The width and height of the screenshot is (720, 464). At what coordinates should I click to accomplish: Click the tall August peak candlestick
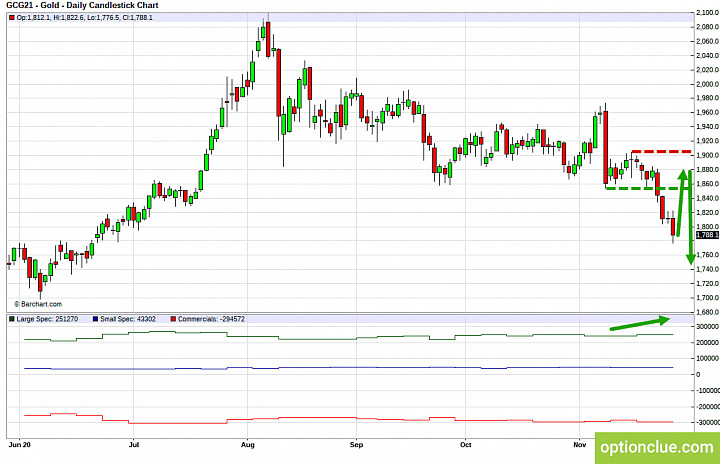pyautogui.click(x=268, y=37)
